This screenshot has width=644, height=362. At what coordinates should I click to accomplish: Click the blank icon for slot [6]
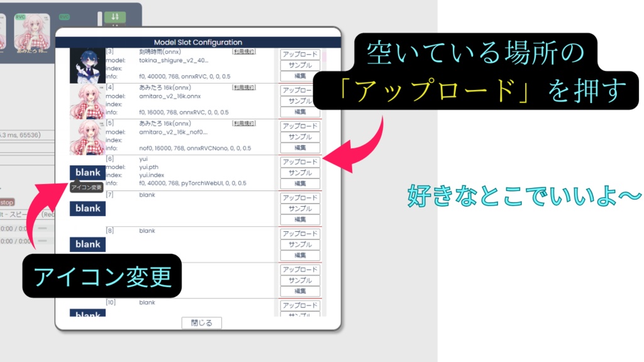pyautogui.click(x=87, y=172)
